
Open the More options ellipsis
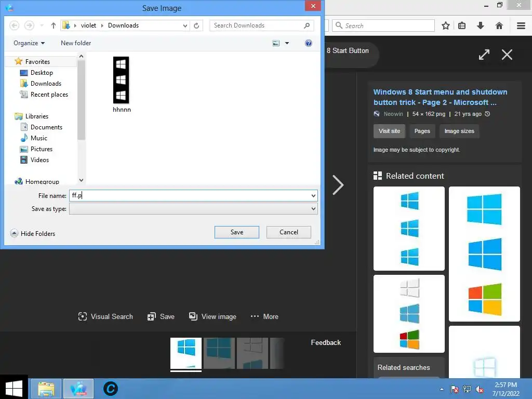[264, 316]
